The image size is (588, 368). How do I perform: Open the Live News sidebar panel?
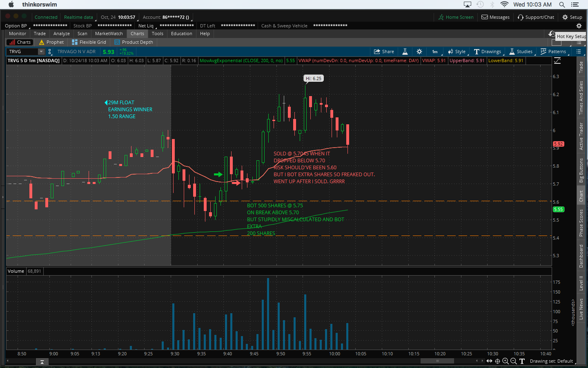[581, 309]
